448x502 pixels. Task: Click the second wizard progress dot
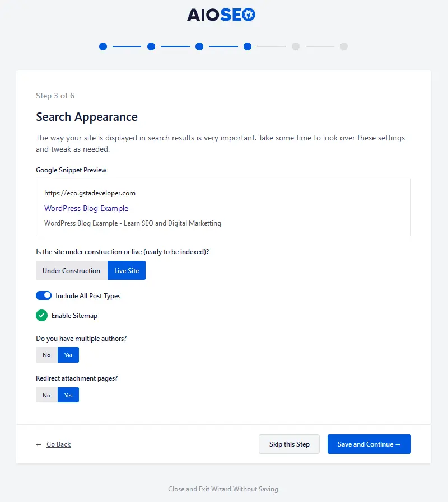pos(151,46)
